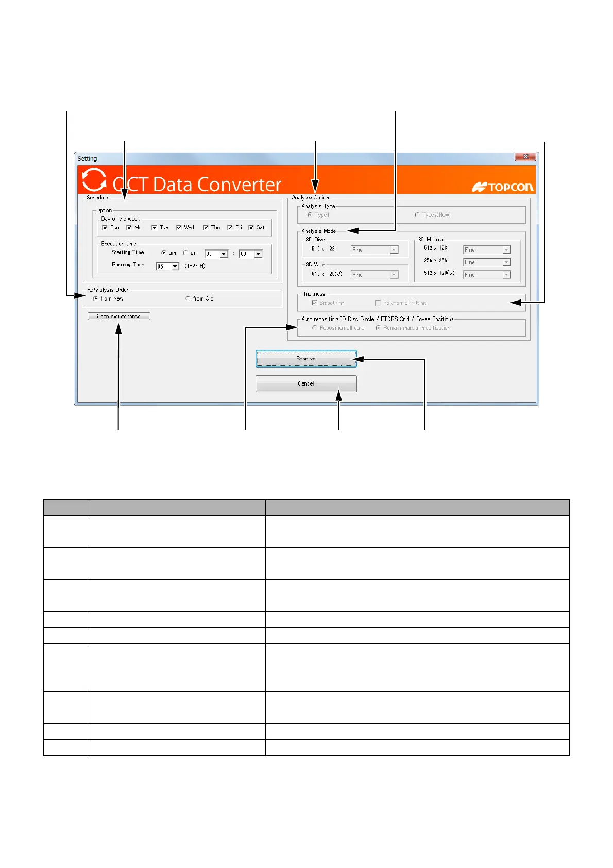The height and width of the screenshot is (868, 613).
Task: Click the Auto reposition group label
Action: (378, 319)
